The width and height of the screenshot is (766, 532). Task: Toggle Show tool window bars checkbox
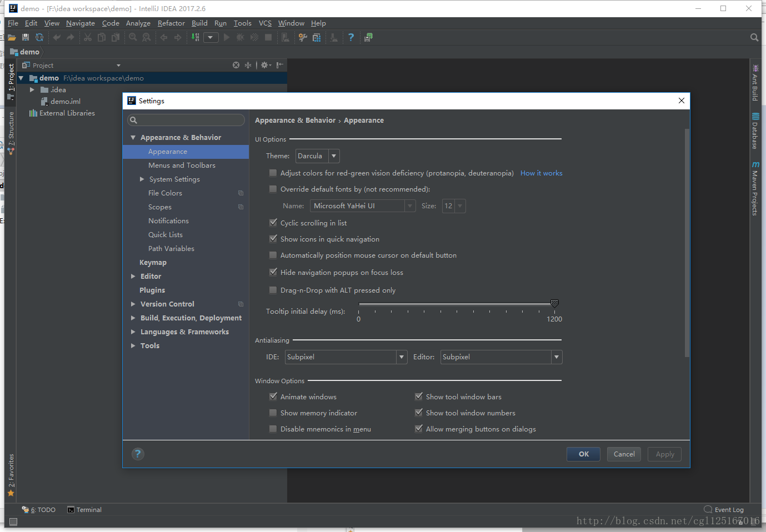[419, 397]
